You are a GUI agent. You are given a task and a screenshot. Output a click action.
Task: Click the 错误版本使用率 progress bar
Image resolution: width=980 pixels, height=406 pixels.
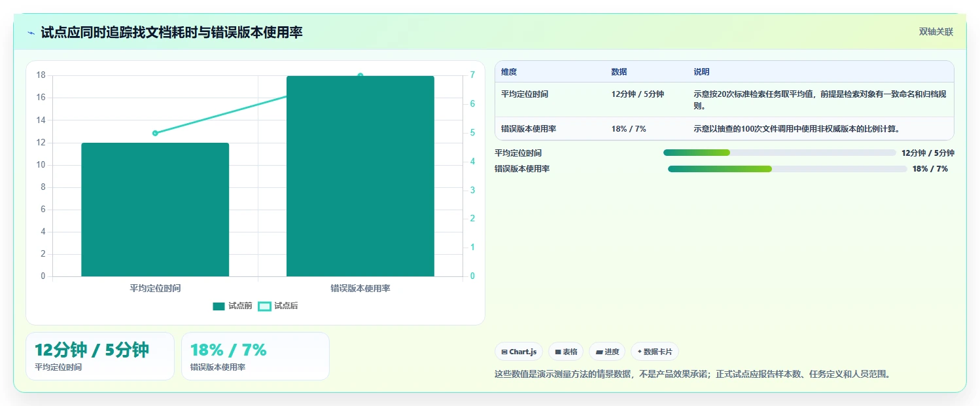click(x=787, y=169)
